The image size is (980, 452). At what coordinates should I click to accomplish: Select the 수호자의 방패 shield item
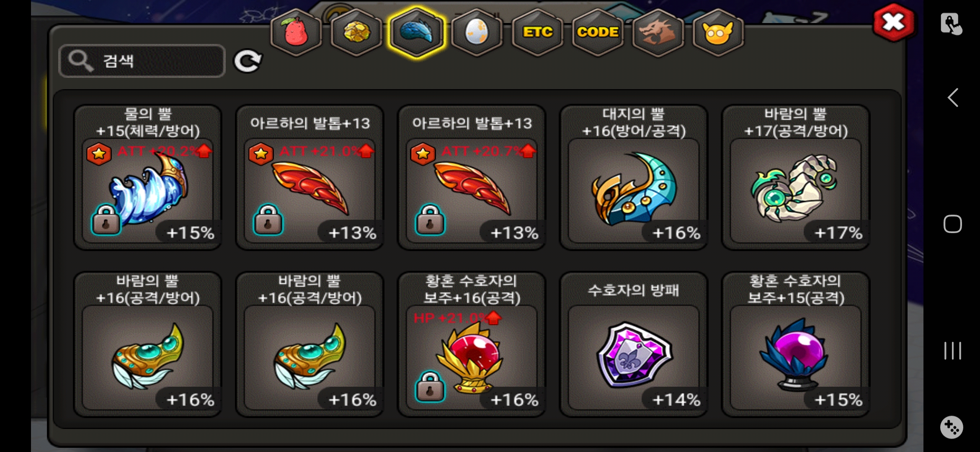(634, 344)
